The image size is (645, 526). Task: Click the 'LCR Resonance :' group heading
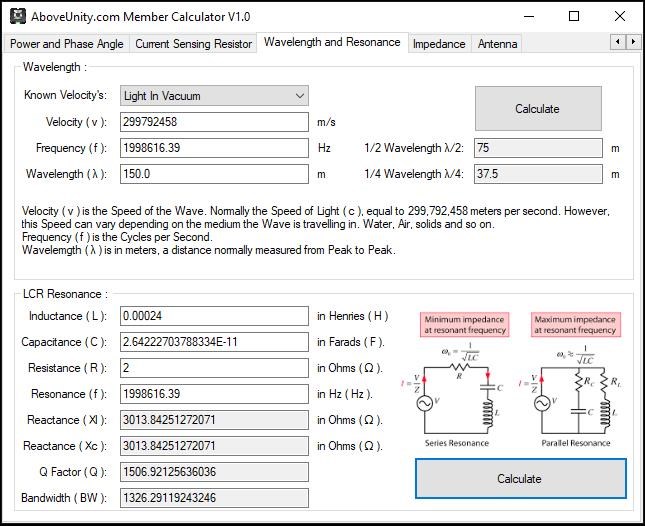click(x=65, y=294)
